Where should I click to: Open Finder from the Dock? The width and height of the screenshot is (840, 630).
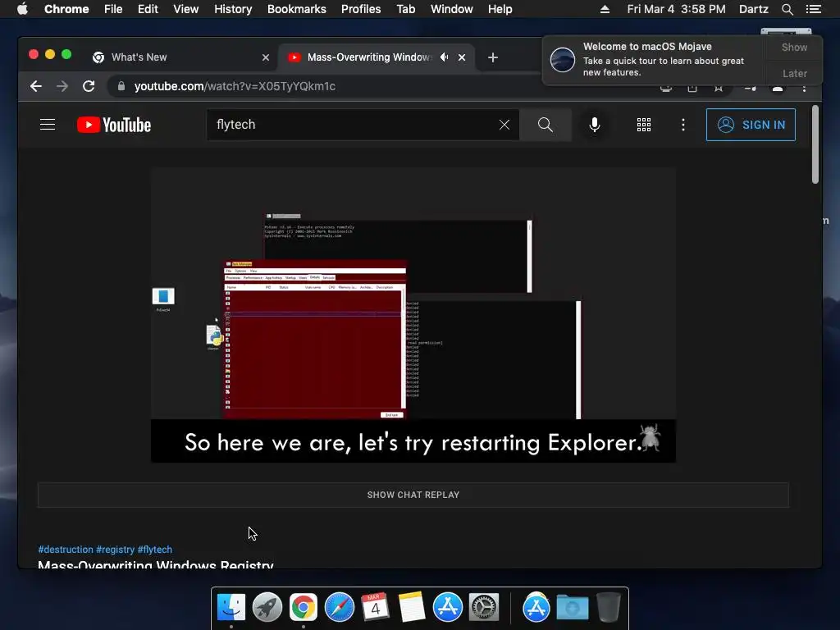[231, 608]
